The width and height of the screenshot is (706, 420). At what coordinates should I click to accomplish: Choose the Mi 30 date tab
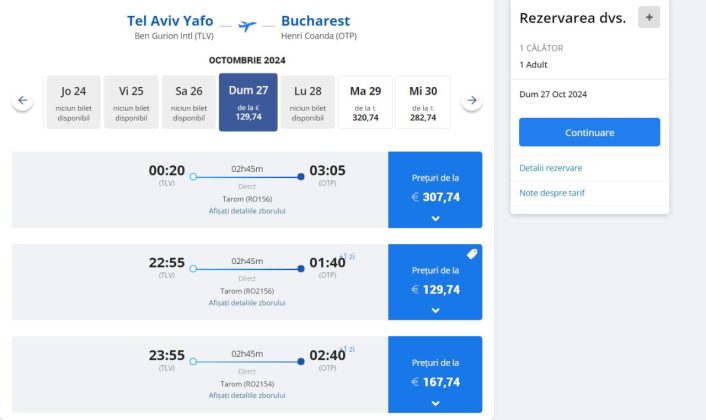pyautogui.click(x=423, y=103)
